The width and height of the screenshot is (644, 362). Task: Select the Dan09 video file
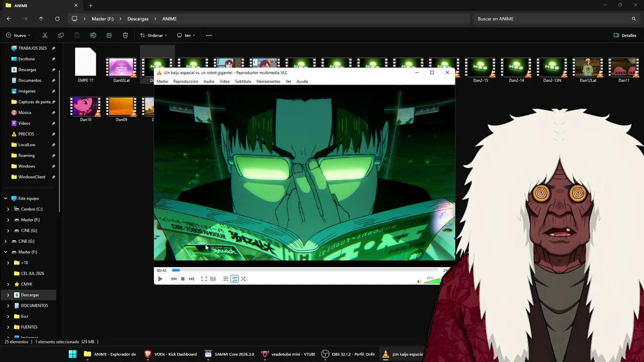(121, 109)
